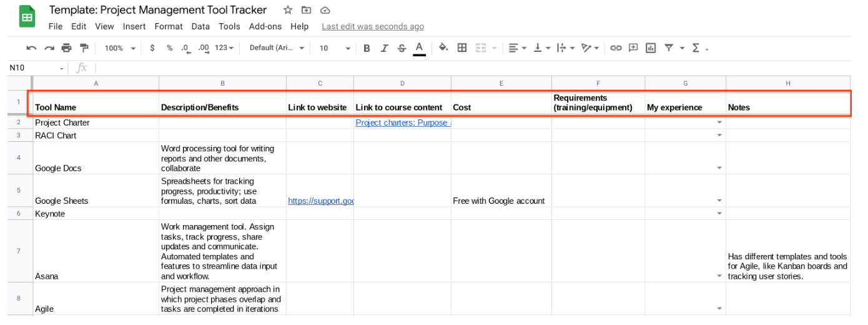Open merge cells options arrow
This screenshot has height=325, width=868.
[x=495, y=48]
